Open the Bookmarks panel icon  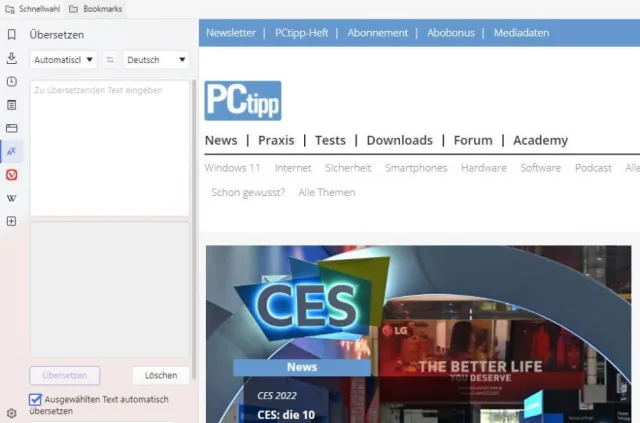[11, 34]
